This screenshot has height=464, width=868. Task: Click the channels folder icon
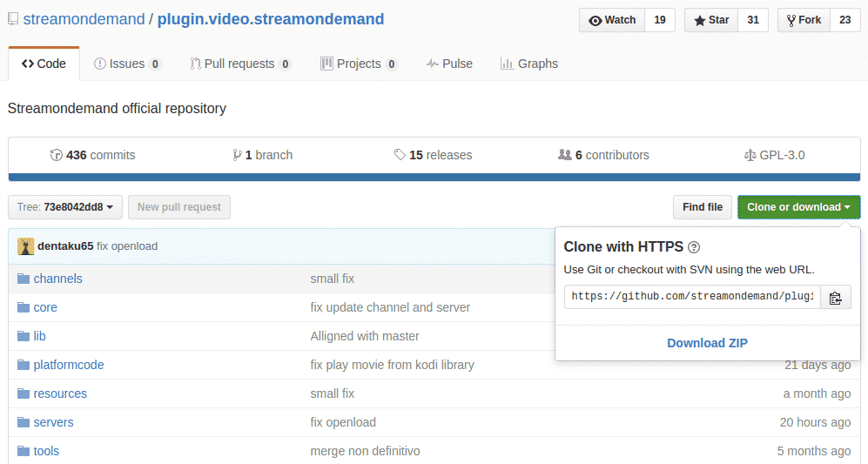point(24,279)
